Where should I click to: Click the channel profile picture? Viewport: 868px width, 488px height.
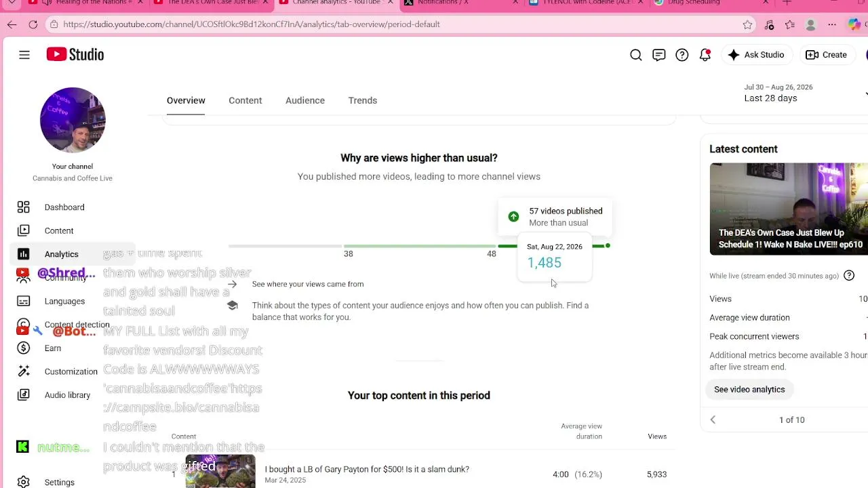tap(73, 120)
